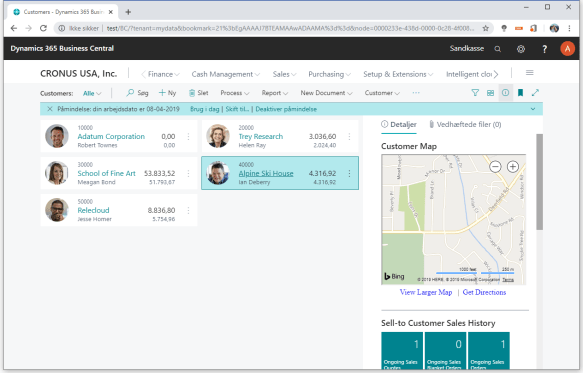583x373 pixels.
Task: Switch to the Detaljer tab
Action: click(x=399, y=125)
